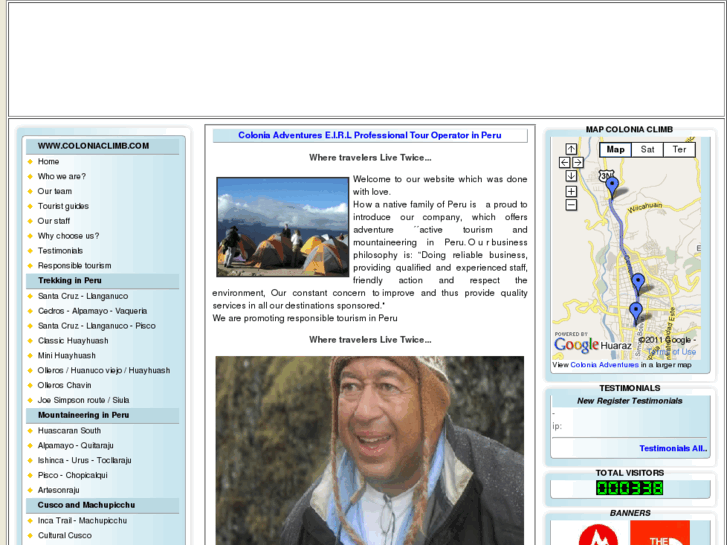Screen dimensions: 727x545
Task: Click the lowest blue map marker
Action: pyautogui.click(x=636, y=312)
